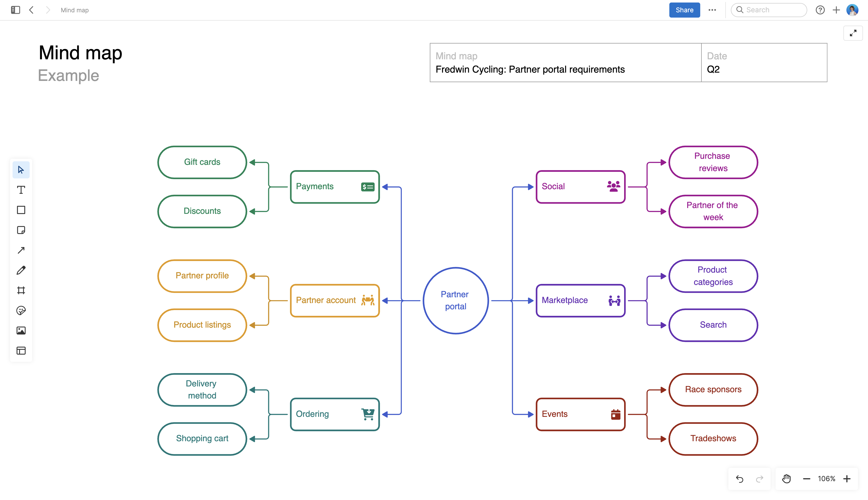Select the Shape tool
The height and width of the screenshot is (500, 868).
[x=21, y=210]
